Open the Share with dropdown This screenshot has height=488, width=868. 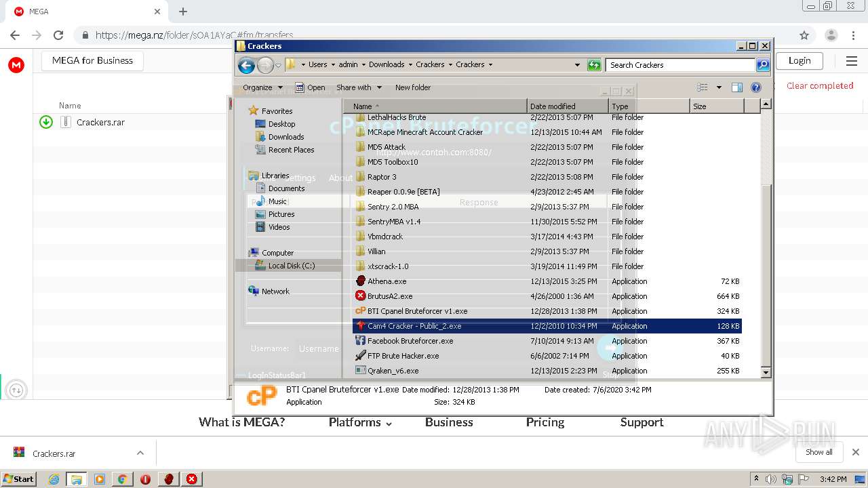[359, 87]
